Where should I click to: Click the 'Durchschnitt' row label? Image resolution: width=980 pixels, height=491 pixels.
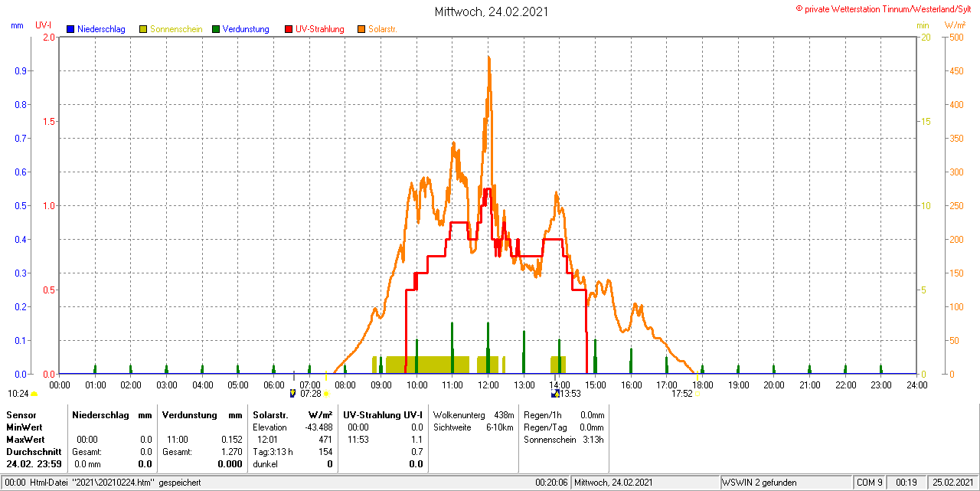click(34, 452)
